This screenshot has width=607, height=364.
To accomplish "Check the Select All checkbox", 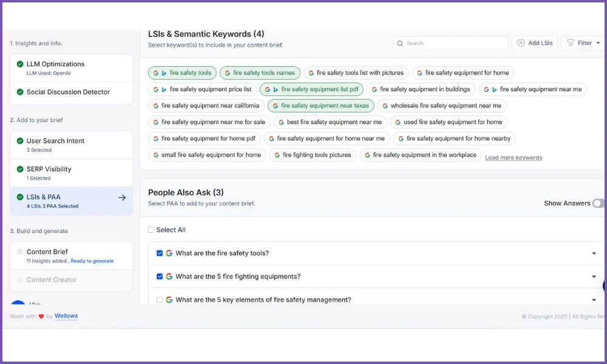I will [151, 230].
